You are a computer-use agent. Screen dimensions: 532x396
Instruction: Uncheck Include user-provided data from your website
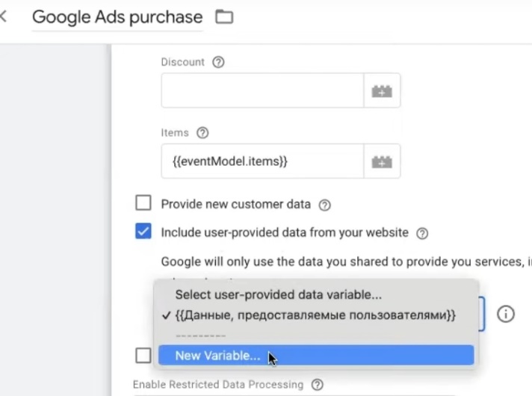[143, 232]
